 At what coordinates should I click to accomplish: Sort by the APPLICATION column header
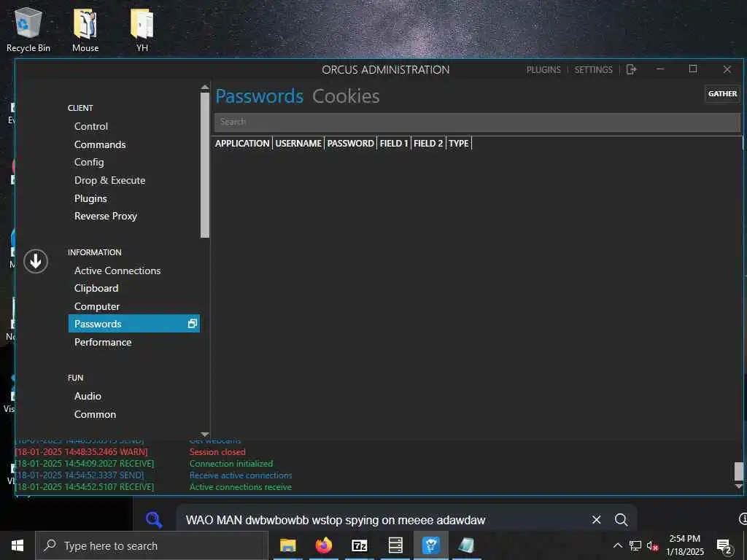[x=242, y=144]
